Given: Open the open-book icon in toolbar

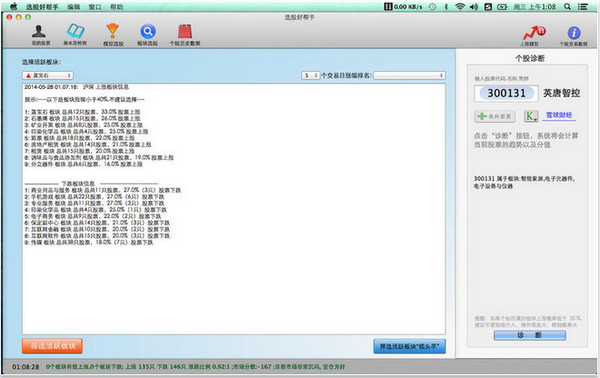Looking at the screenshot, I should point(75,31).
